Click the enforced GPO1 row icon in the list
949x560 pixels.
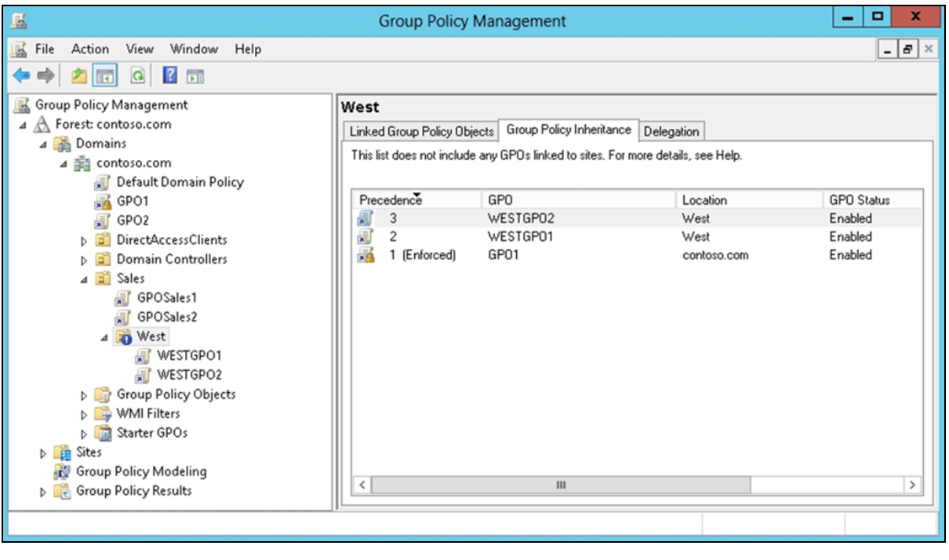(365, 256)
